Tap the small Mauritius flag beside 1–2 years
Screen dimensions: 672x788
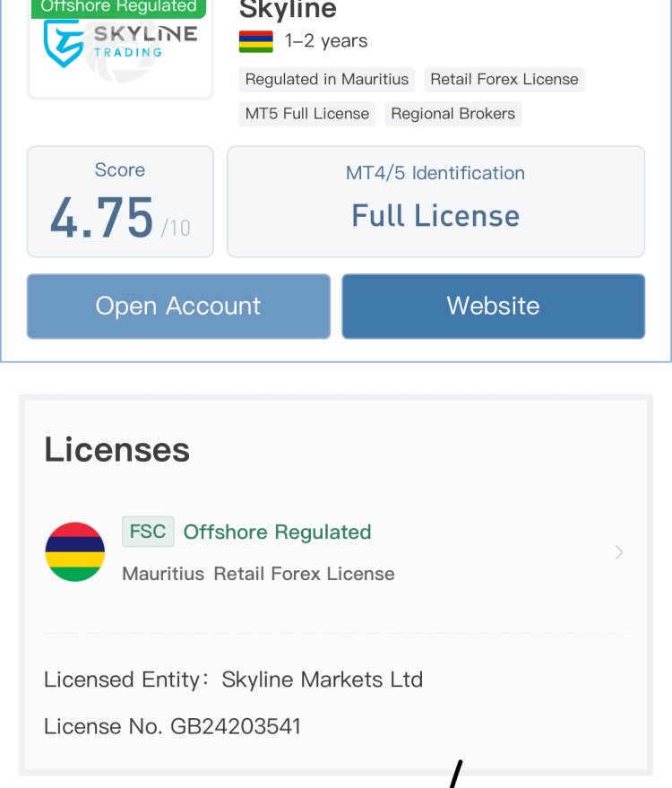(x=256, y=41)
